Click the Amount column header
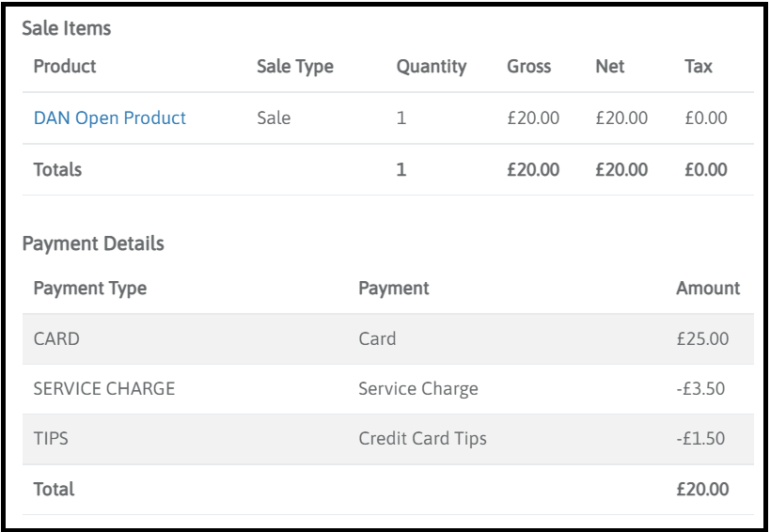Image resolution: width=770 pixels, height=532 pixels. [x=707, y=289]
